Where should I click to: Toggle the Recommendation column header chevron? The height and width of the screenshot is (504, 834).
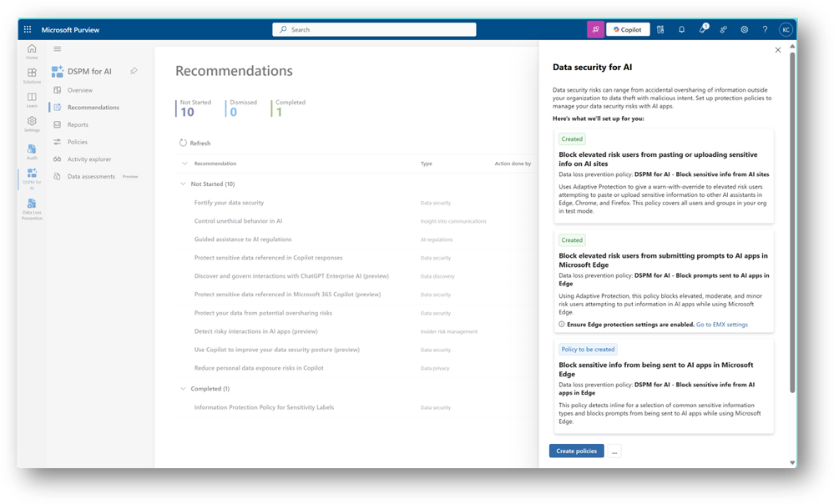click(184, 164)
